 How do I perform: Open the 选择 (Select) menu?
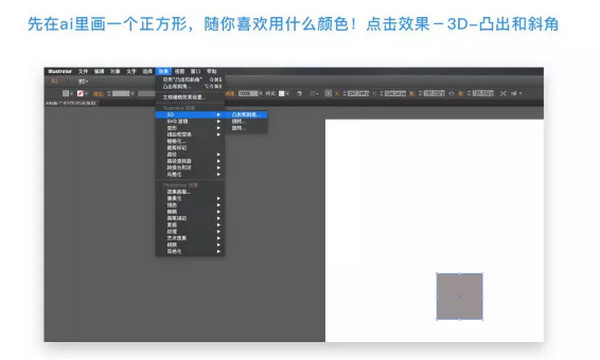click(147, 71)
